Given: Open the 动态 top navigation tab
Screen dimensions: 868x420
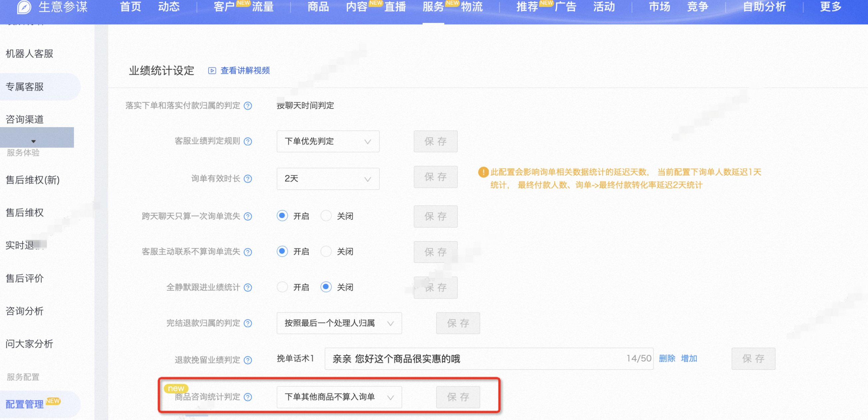Looking at the screenshot, I should (x=169, y=7).
